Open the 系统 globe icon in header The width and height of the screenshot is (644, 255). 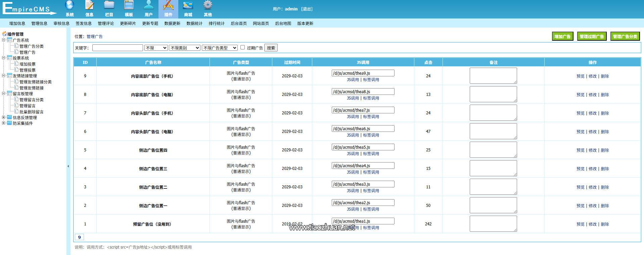coord(70,6)
